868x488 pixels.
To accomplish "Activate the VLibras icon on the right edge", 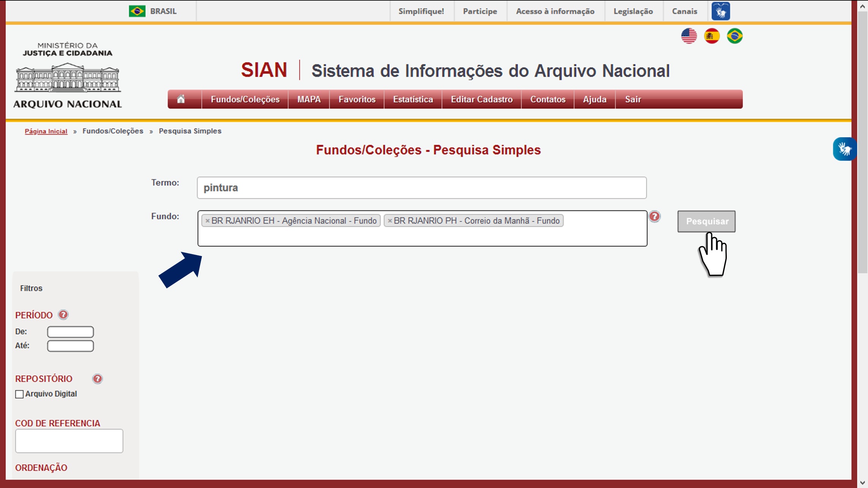I will pyautogui.click(x=844, y=149).
